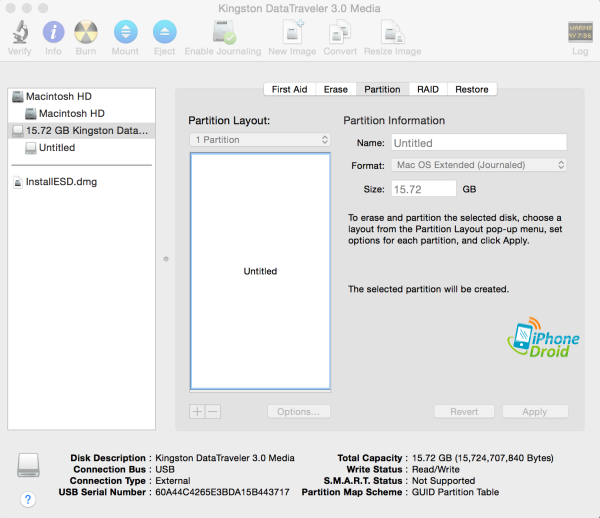Click the Kingston drive icon at bottom

(28, 465)
